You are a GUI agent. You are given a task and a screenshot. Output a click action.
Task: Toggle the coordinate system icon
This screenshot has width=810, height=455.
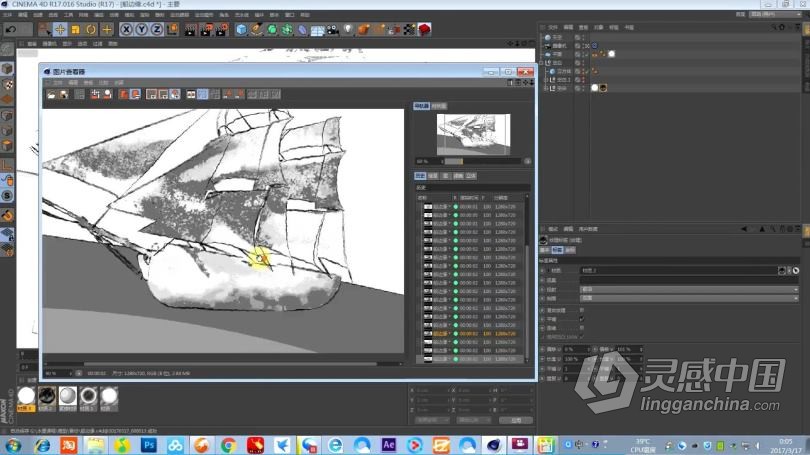click(x=172, y=29)
